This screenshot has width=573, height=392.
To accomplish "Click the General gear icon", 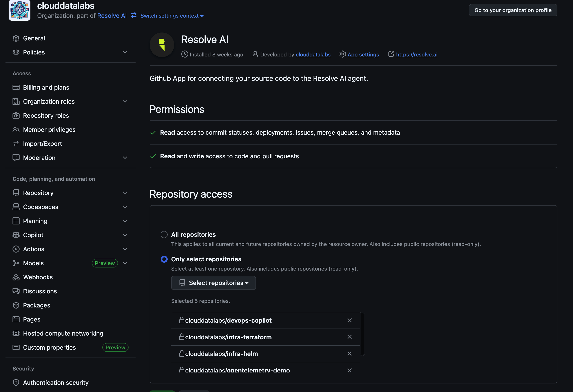I will pyautogui.click(x=16, y=38).
